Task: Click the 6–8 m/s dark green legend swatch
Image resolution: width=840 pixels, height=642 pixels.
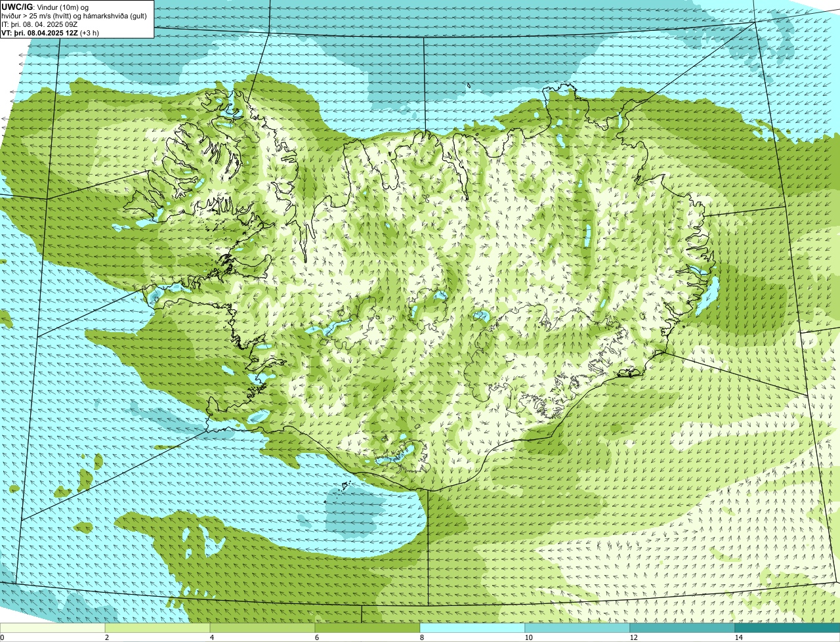Action: [367, 628]
